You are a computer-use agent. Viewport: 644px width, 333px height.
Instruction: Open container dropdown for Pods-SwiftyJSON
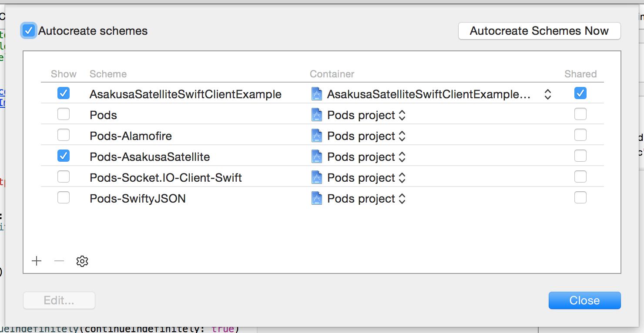tap(402, 199)
